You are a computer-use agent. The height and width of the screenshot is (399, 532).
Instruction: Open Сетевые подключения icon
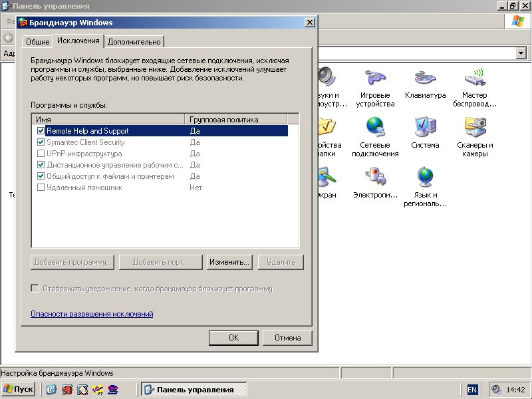[x=375, y=127]
